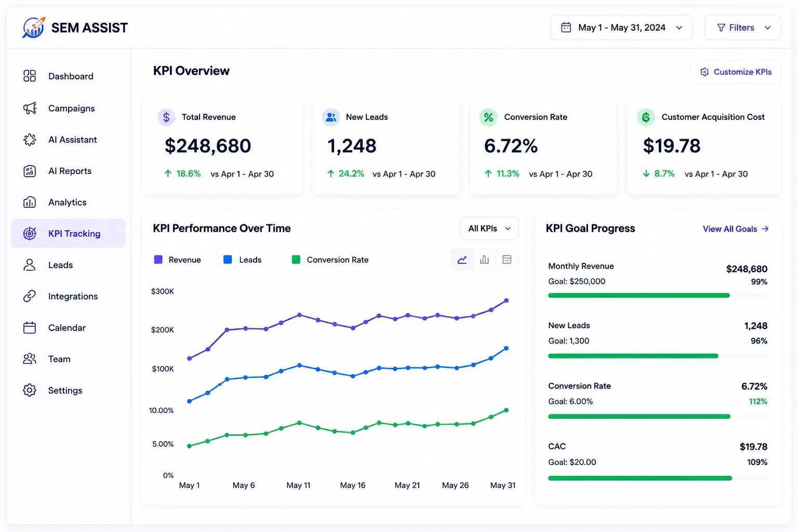The image size is (798, 532).
Task: Open the May 1 - May 31, 2024 date dropdown
Action: pos(621,28)
